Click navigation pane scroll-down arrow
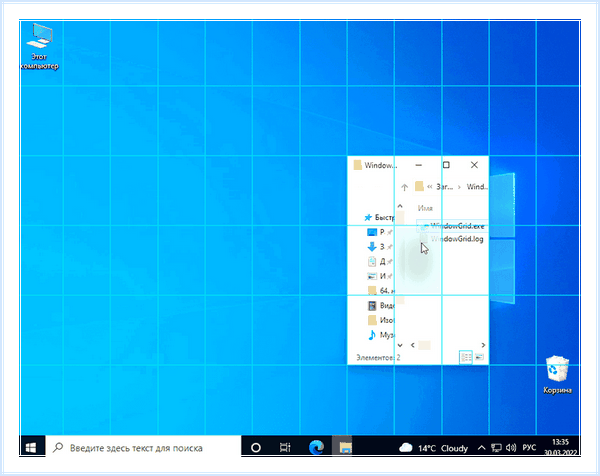600x476 pixels. (400, 345)
